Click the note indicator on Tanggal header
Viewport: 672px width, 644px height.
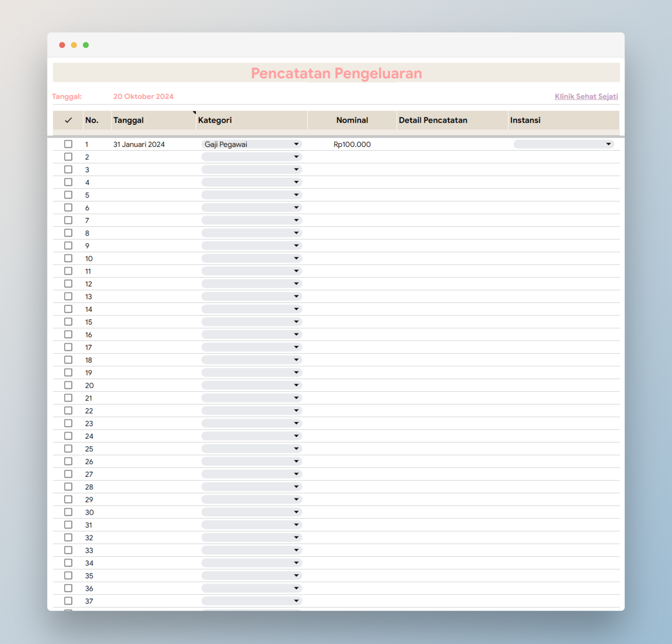[x=194, y=113]
